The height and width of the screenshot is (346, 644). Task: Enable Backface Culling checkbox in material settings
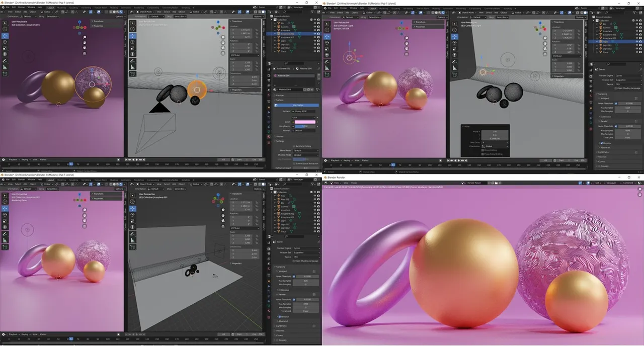tap(294, 146)
